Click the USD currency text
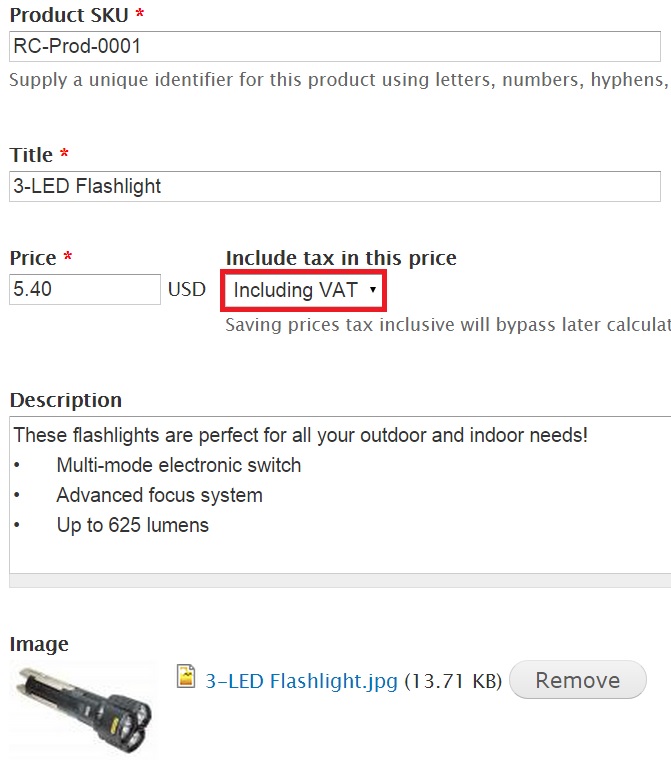The width and height of the screenshot is (671, 763). tap(187, 290)
